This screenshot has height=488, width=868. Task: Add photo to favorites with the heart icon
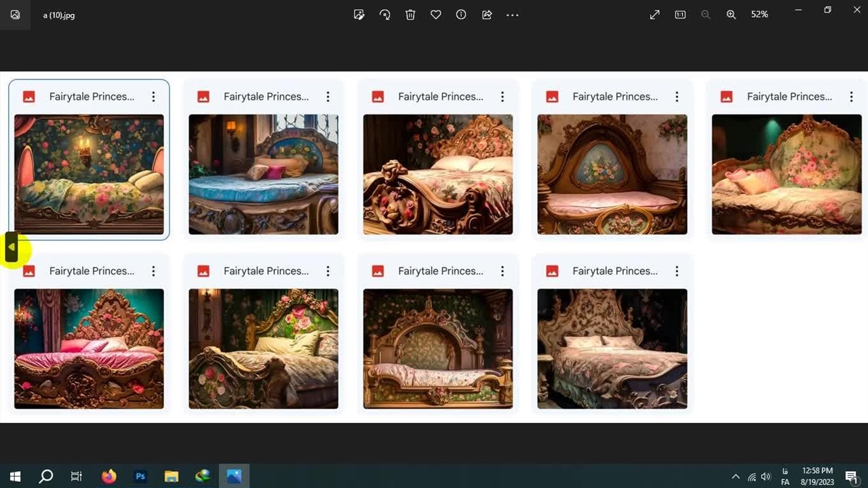tap(436, 15)
